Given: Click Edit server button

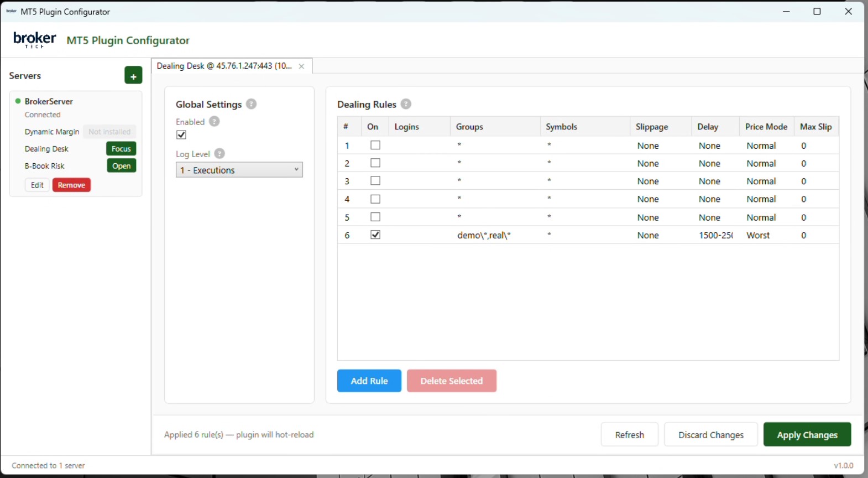Looking at the screenshot, I should click(x=37, y=185).
